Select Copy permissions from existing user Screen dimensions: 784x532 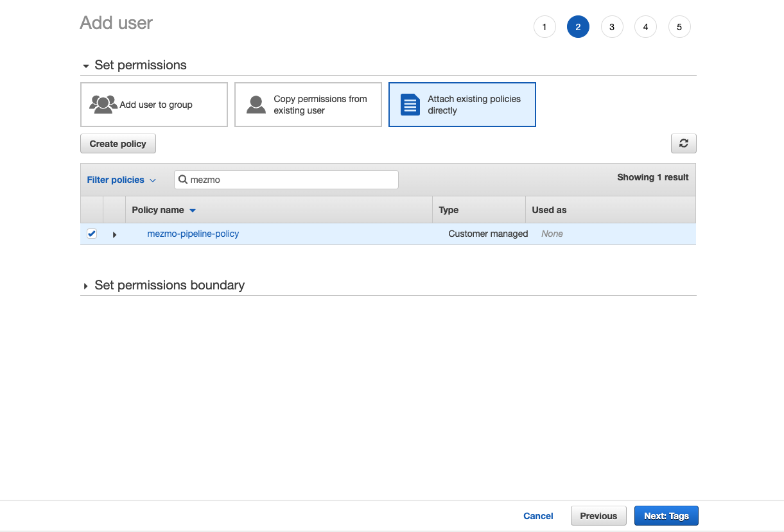(x=308, y=105)
